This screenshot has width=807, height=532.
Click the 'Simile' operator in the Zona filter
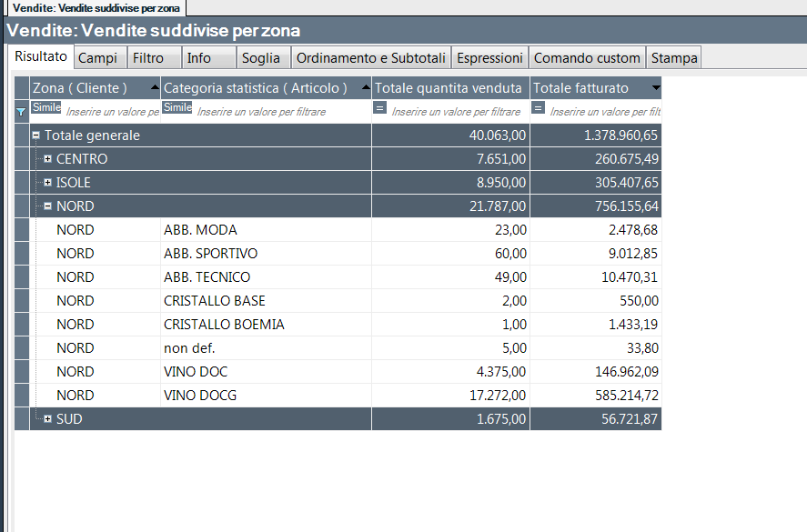(x=46, y=107)
